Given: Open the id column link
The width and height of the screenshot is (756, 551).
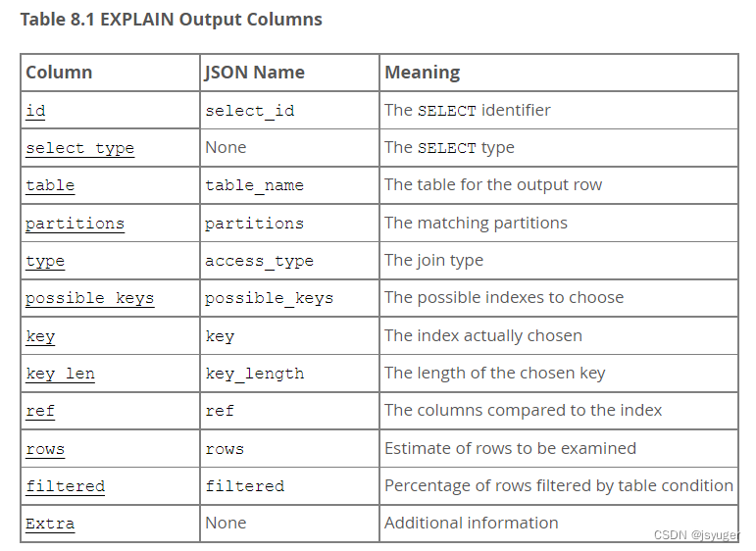Looking at the screenshot, I should [35, 111].
